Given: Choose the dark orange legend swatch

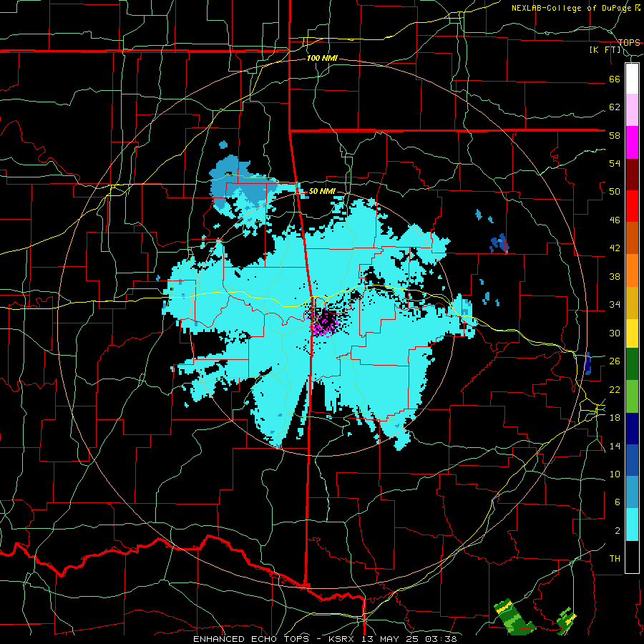Looking at the screenshot, I should [632, 238].
